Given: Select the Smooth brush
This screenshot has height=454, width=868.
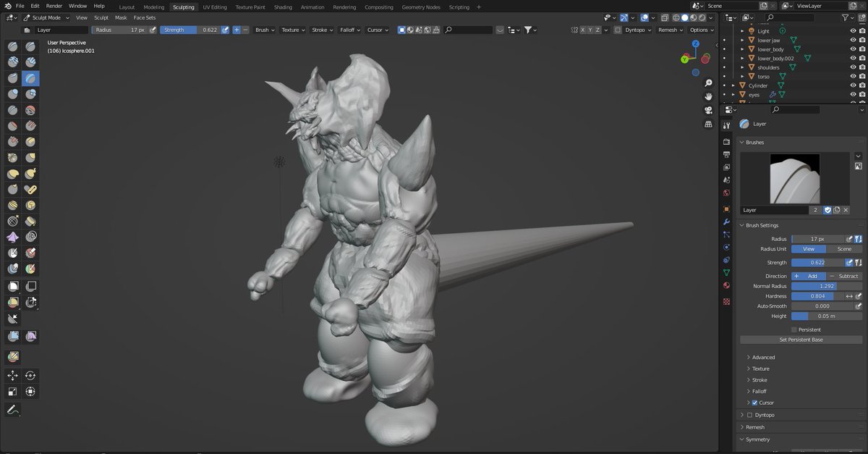Looking at the screenshot, I should tap(30, 110).
